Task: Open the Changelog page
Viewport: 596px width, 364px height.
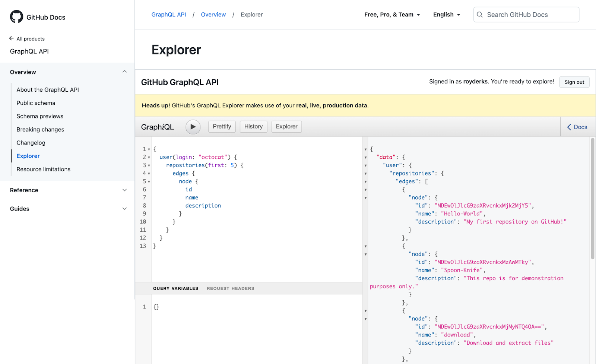Action: pos(31,143)
